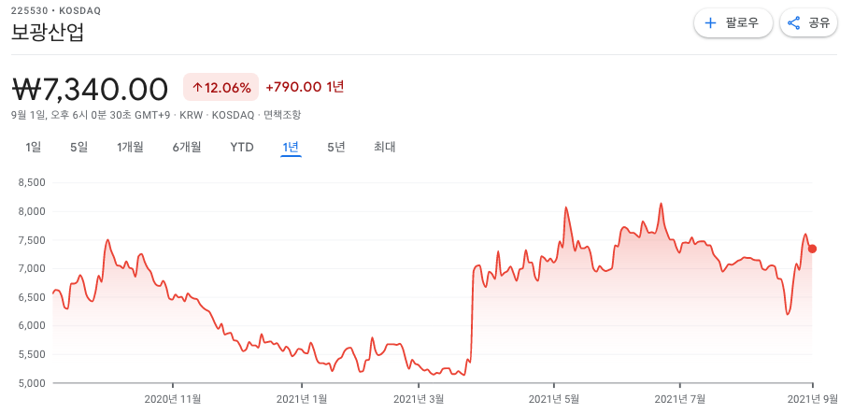Click the 공유 button label
The height and width of the screenshot is (414, 868).
click(x=818, y=23)
